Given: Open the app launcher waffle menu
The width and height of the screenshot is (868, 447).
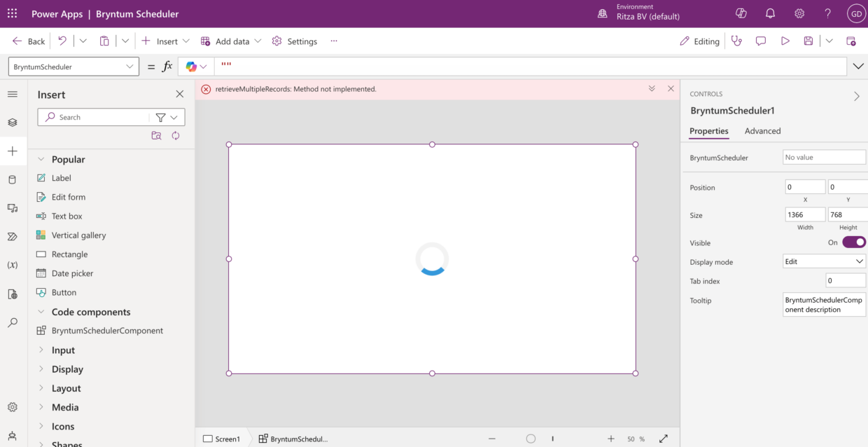Looking at the screenshot, I should [x=12, y=13].
